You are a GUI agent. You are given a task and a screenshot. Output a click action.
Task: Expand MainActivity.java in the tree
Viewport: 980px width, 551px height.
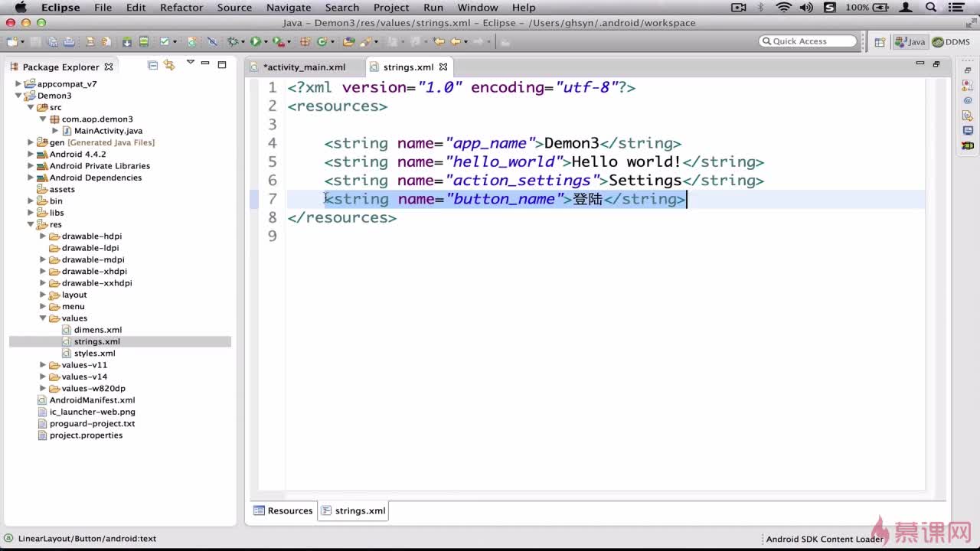pos(55,131)
